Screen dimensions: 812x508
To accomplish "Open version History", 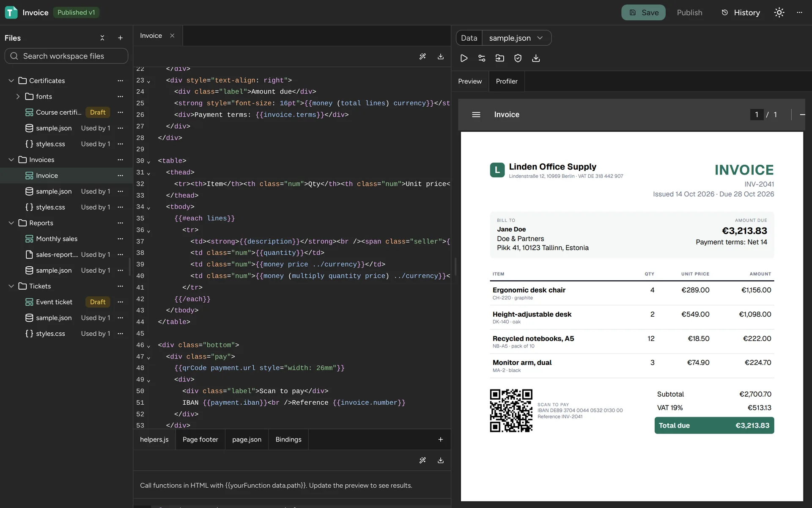I will click(x=741, y=13).
